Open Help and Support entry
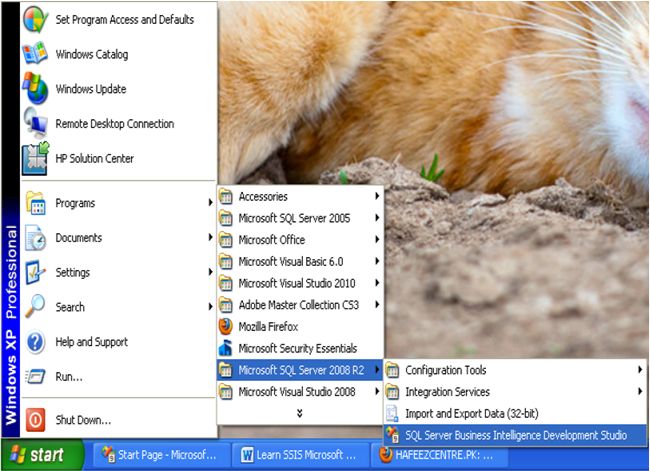This screenshot has width=650, height=471. (x=119, y=342)
